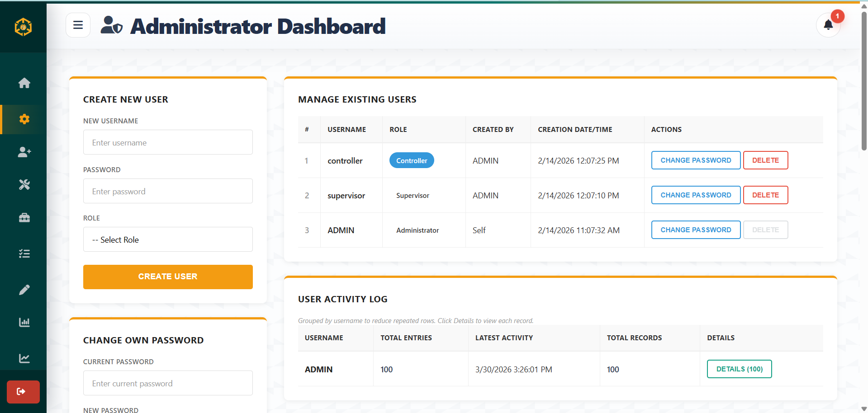Click date '2/14/2026 11:07:32 AM'

click(x=579, y=230)
